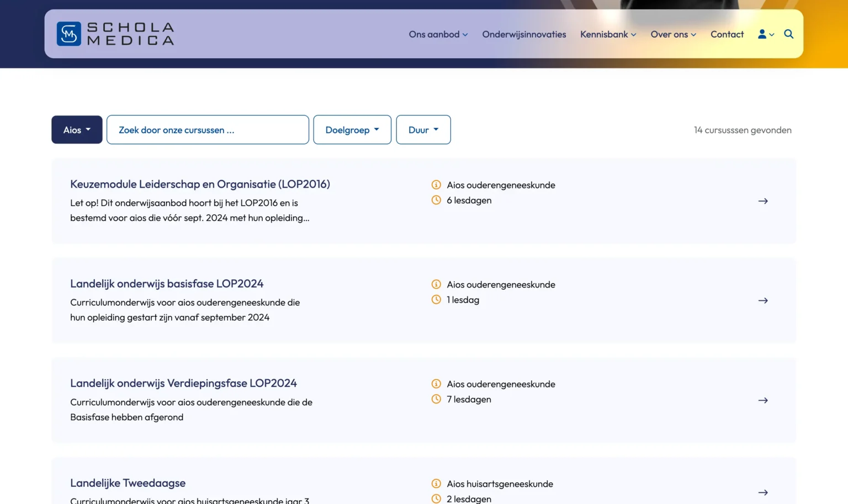Click arrow on Landelijk onderwijs Verdiepingsfase row
The height and width of the screenshot is (504, 848).
pos(763,400)
